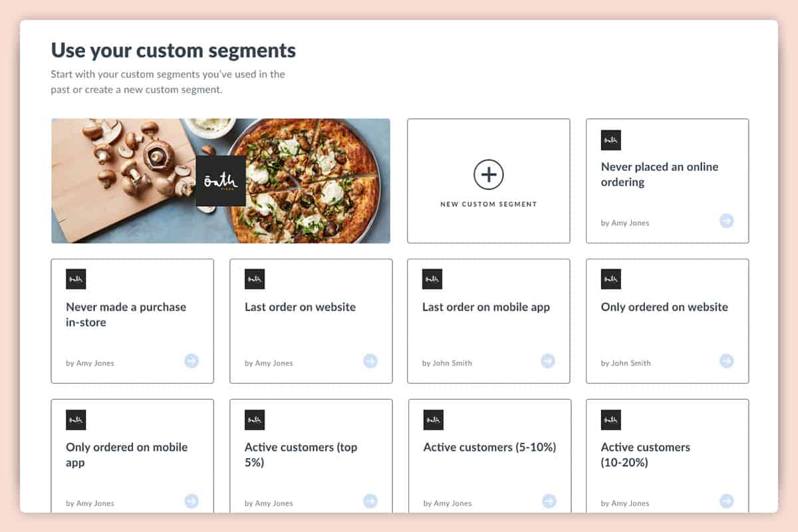Click 'by Amy Jones' on 'Never placed an online ordering' card
The image size is (798, 532).
(625, 223)
